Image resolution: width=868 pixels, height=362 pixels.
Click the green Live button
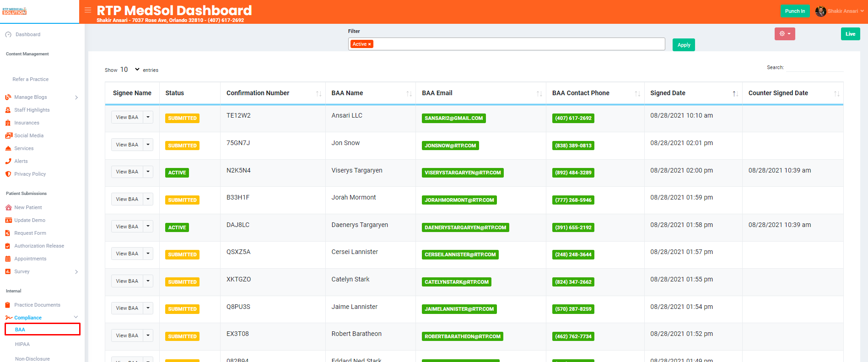[x=850, y=34]
